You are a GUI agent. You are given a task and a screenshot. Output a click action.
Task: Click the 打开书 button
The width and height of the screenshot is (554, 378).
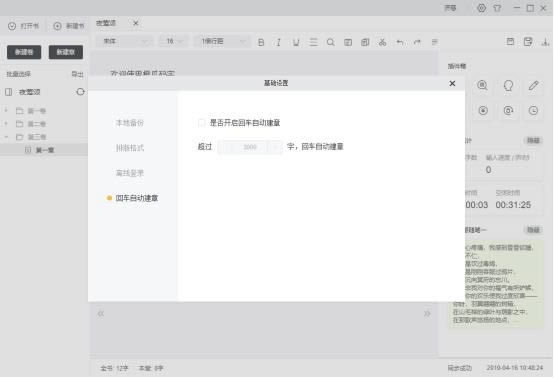coord(23,26)
